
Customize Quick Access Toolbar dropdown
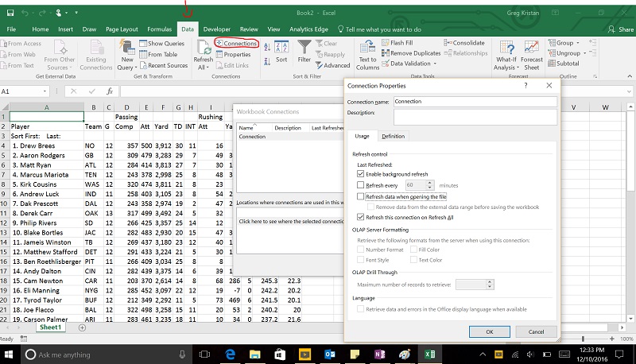(76, 13)
